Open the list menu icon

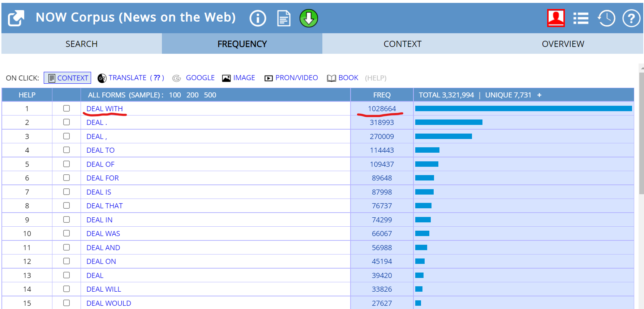click(x=581, y=18)
